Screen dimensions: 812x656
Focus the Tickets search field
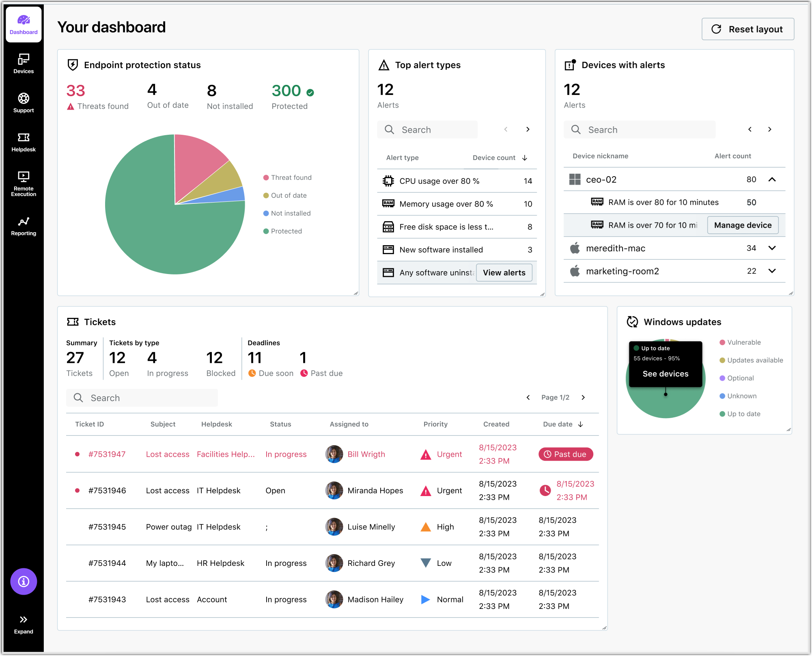[142, 398]
